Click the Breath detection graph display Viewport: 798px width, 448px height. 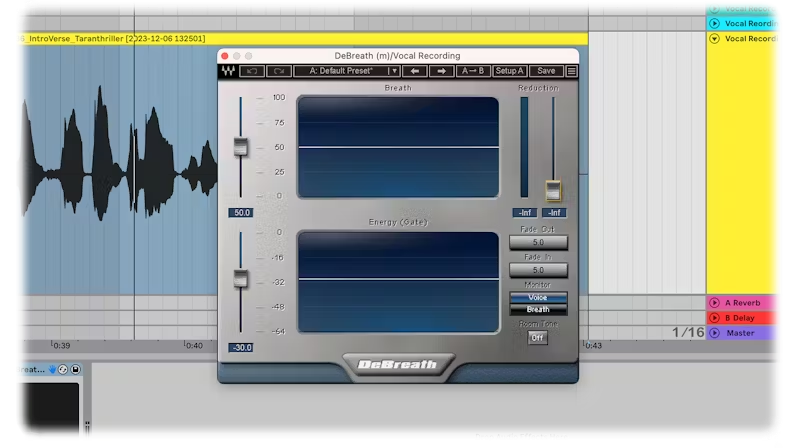coord(398,147)
